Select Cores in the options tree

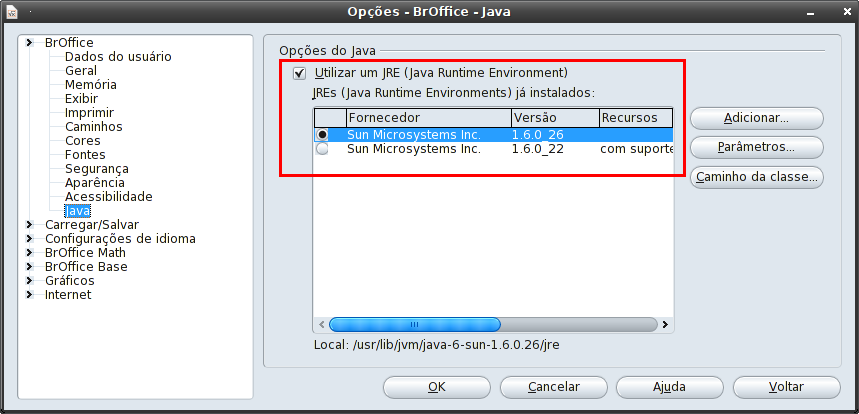coord(83,141)
